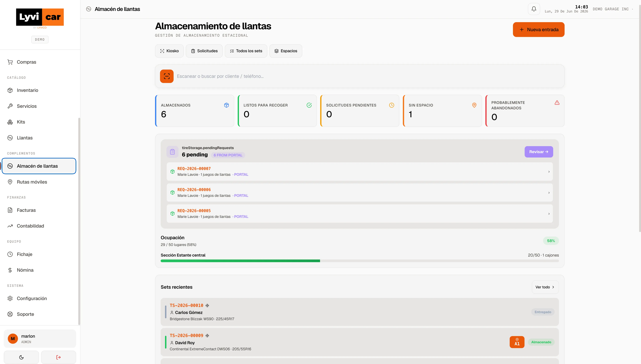Click the Sin espacio stat card value
The width and height of the screenshot is (641, 364).
tap(410, 114)
